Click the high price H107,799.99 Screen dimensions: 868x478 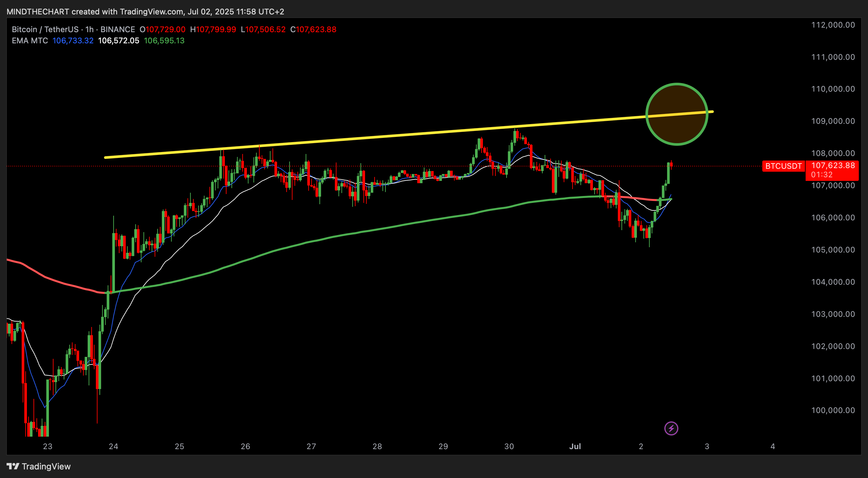213,29
